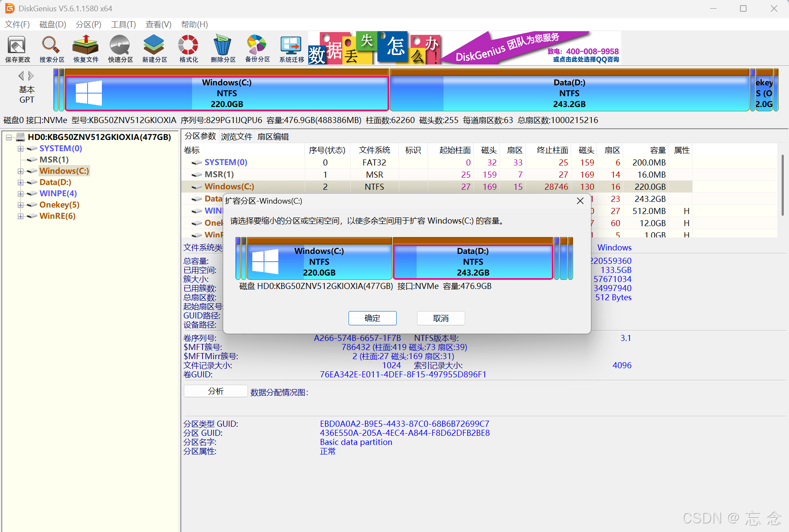Start the 系统迁移 tool
Viewport: 789px width, 532px height.
pos(291,49)
